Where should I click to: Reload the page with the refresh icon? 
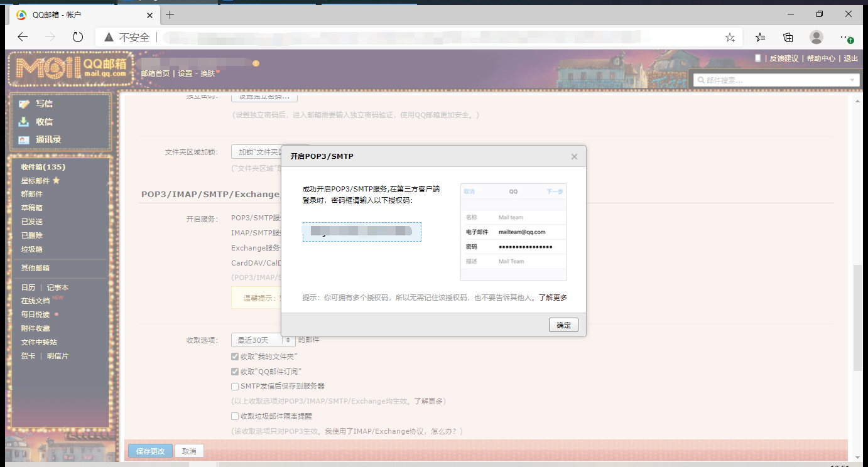coord(78,37)
